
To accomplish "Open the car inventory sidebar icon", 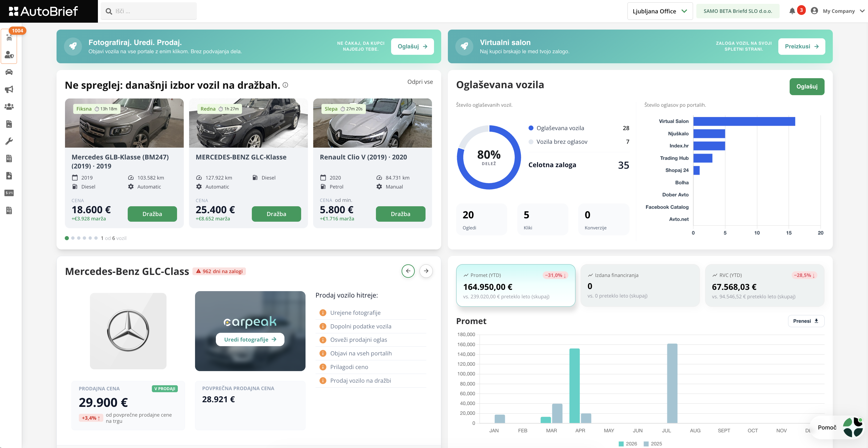I will click(x=9, y=72).
